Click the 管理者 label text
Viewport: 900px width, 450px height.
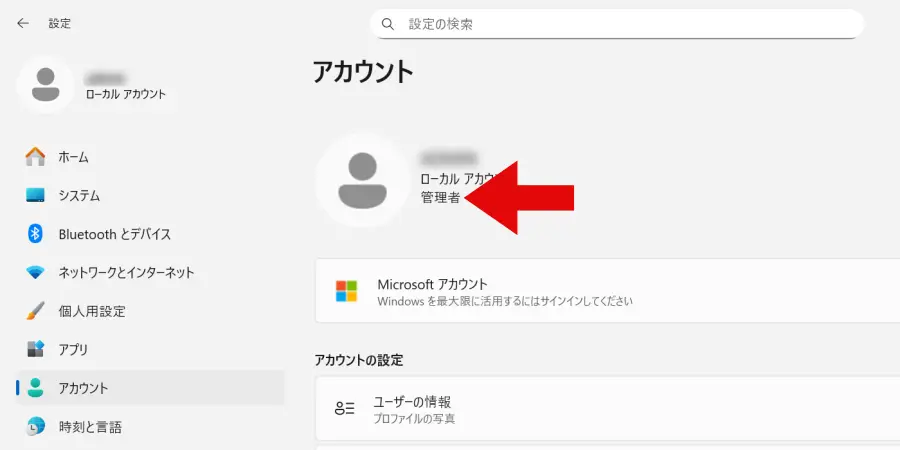tap(440, 198)
